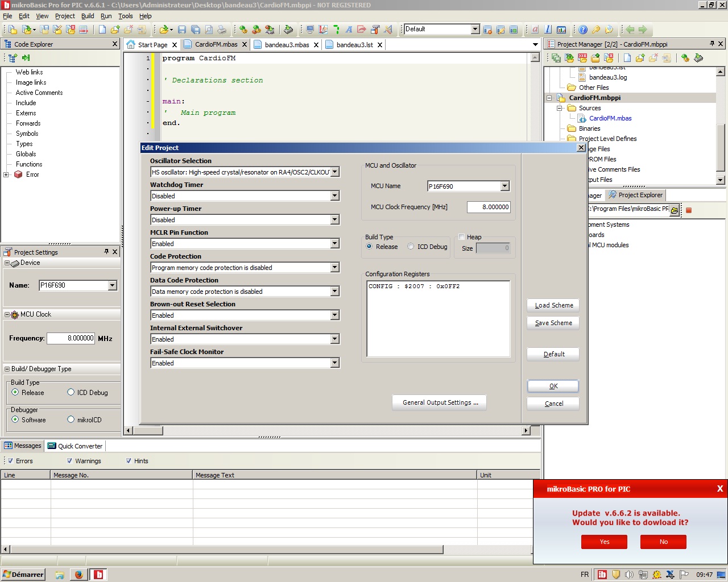
Task: Click the Help question mark icon
Action: [583, 30]
